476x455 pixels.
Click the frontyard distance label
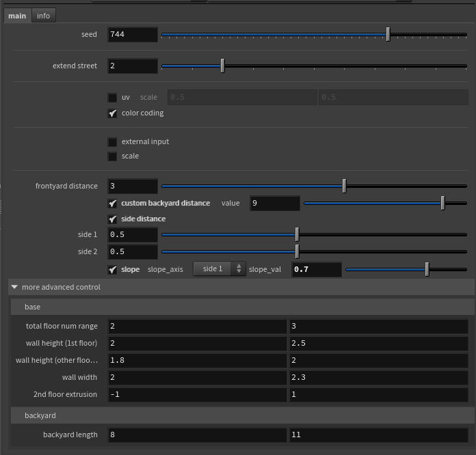[x=66, y=186]
